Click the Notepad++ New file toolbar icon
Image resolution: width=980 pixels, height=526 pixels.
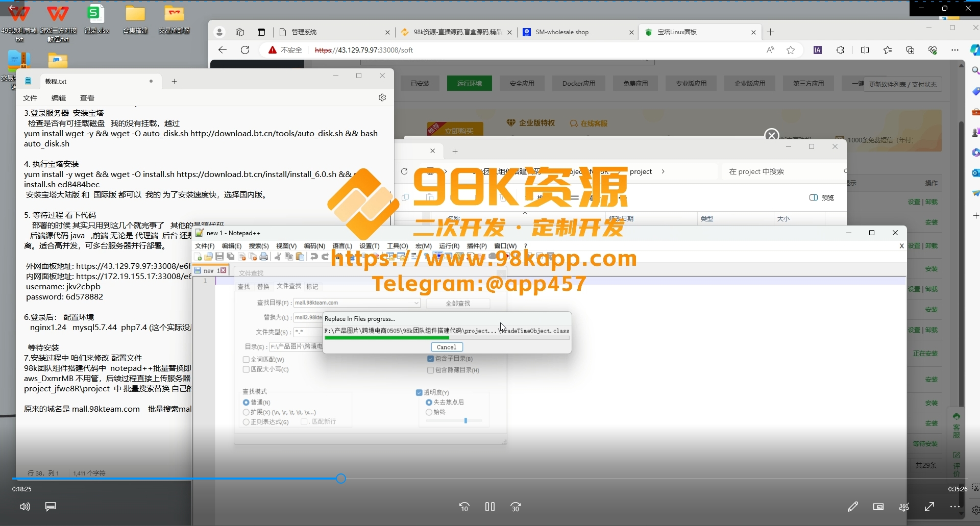click(198, 257)
